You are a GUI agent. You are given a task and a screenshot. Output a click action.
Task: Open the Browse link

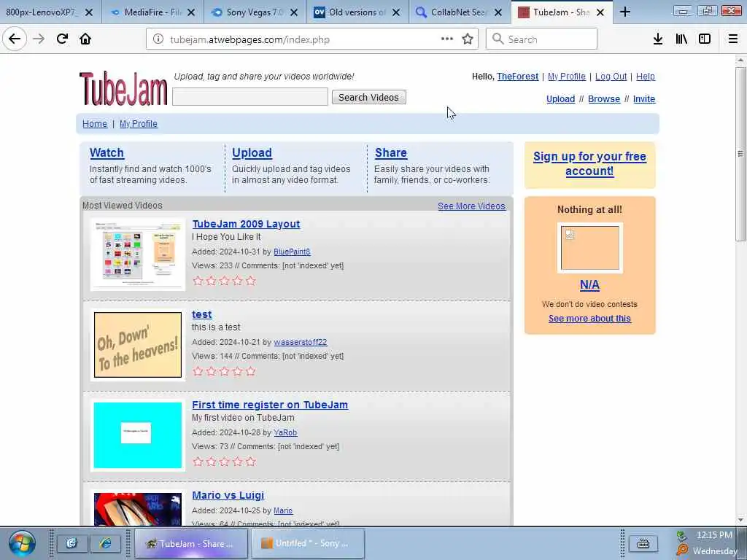tap(603, 99)
